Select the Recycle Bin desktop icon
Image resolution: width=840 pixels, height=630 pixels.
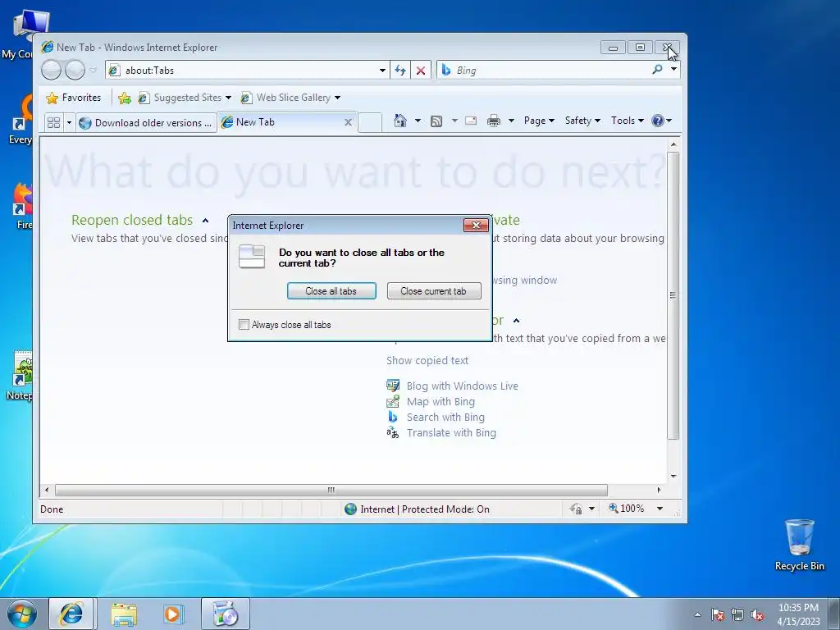[x=799, y=545]
